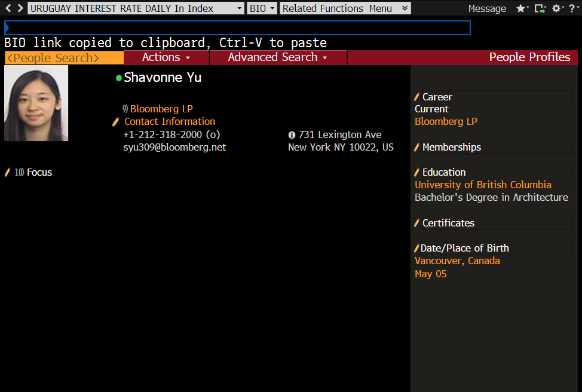The width and height of the screenshot is (582, 392).
Task: Edit Certificates section via pencil icon
Action: tap(417, 223)
